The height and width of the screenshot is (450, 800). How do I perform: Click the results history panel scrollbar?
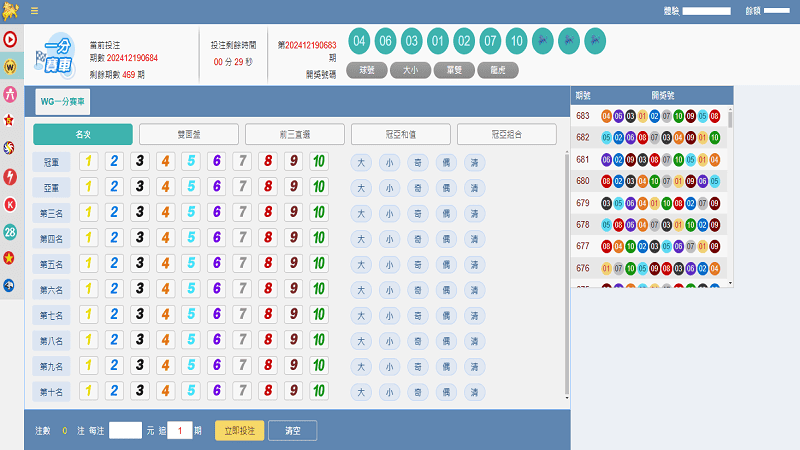(730, 120)
